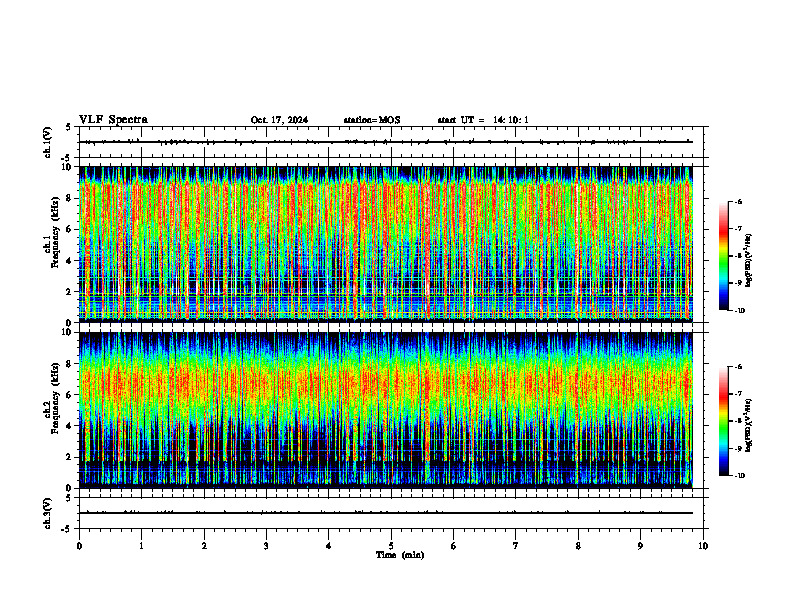Click the ch.2 colorbar "-10" tick label
The width and height of the screenshot is (792, 612).
coord(739,476)
